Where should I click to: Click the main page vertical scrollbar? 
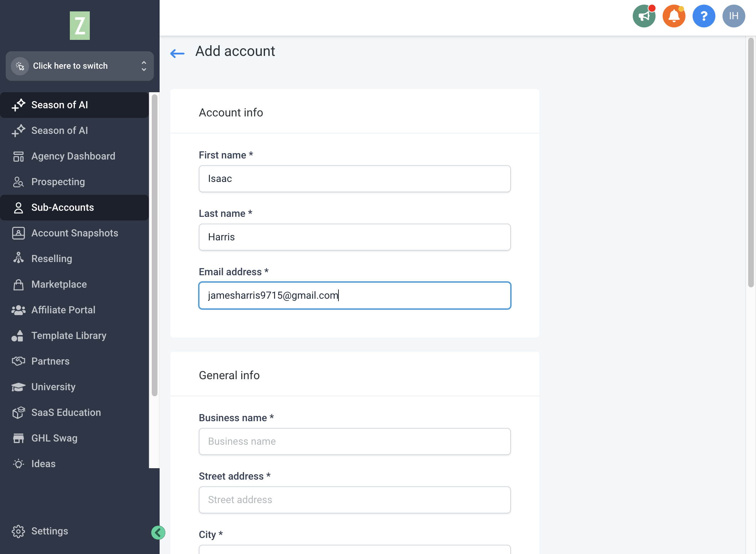[x=751, y=162]
